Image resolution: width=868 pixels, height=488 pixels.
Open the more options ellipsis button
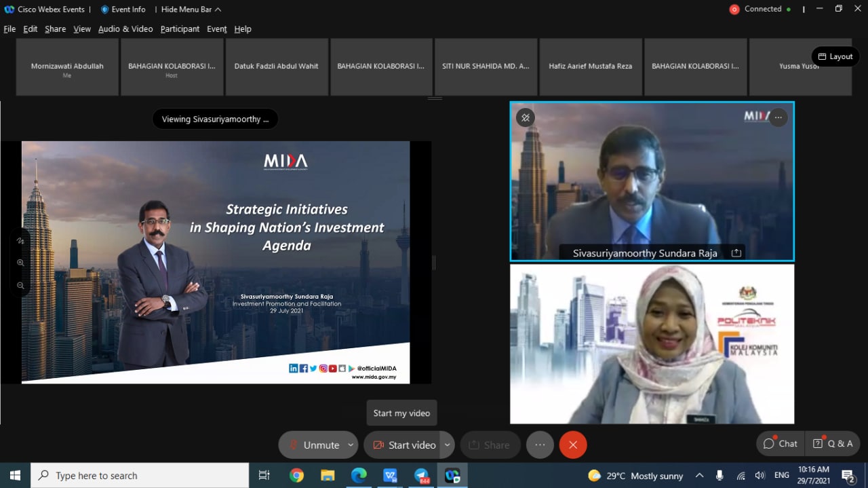[540, 445]
